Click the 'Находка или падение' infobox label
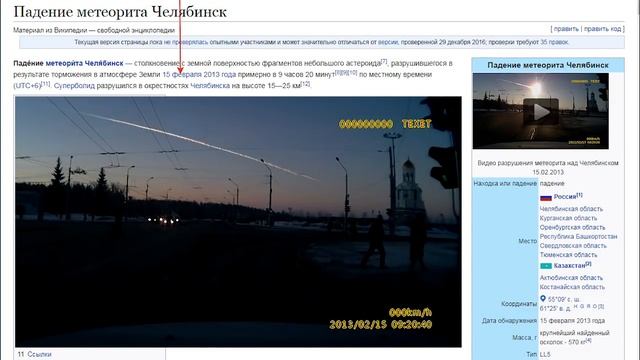The width and height of the screenshot is (640, 360). [x=505, y=184]
